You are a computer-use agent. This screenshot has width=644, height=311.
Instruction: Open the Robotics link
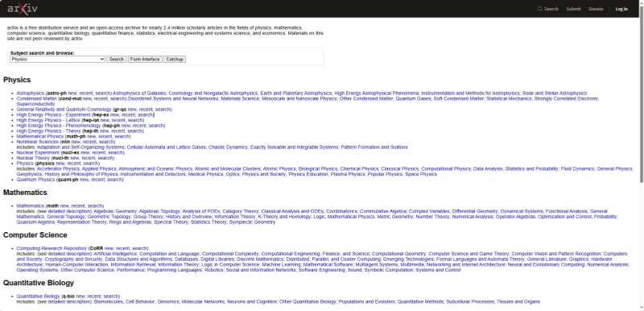click(214, 270)
